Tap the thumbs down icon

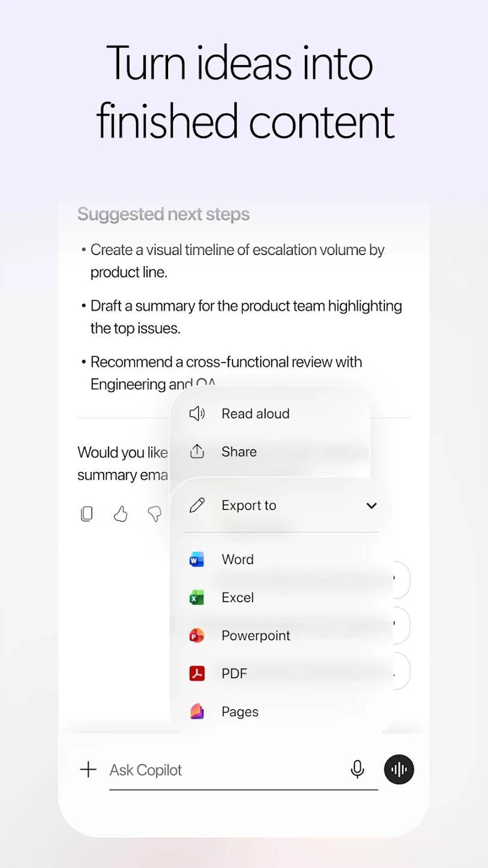point(155,514)
